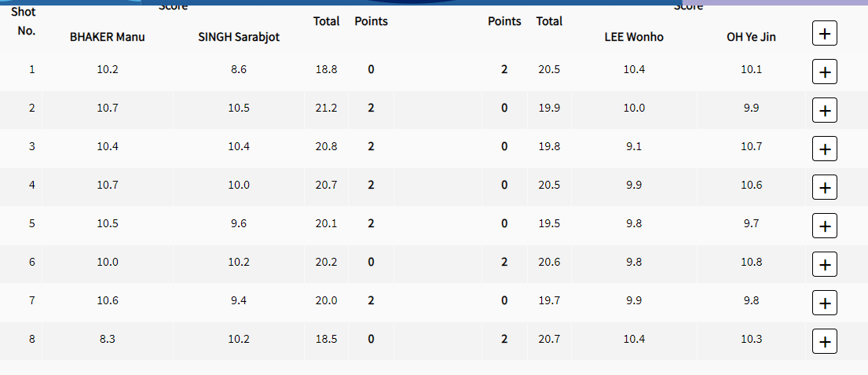Screen dimensions: 868x375
Task: Show details for shot 8 via plus
Action: (x=824, y=341)
